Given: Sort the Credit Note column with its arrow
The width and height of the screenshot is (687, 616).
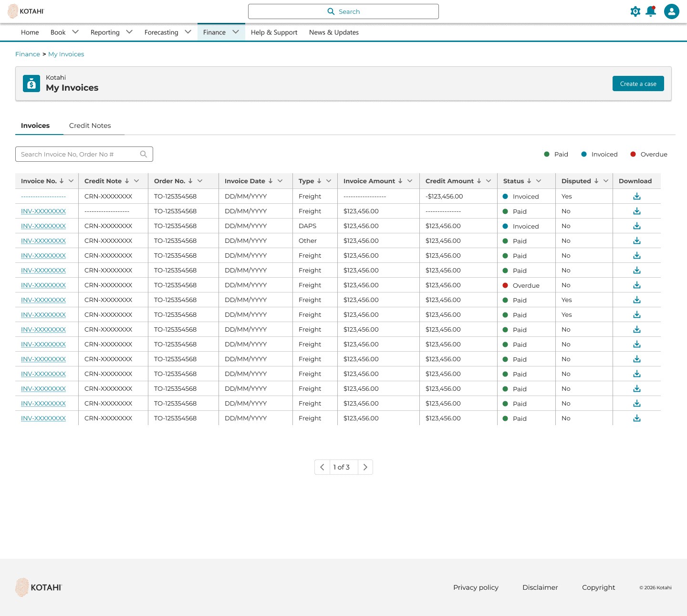Looking at the screenshot, I should 127,181.
